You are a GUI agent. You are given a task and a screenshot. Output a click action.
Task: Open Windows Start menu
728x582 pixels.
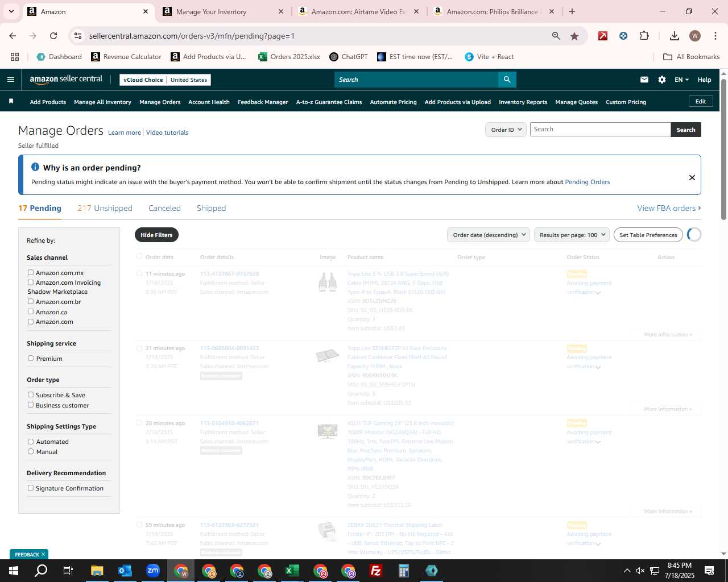(x=14, y=571)
